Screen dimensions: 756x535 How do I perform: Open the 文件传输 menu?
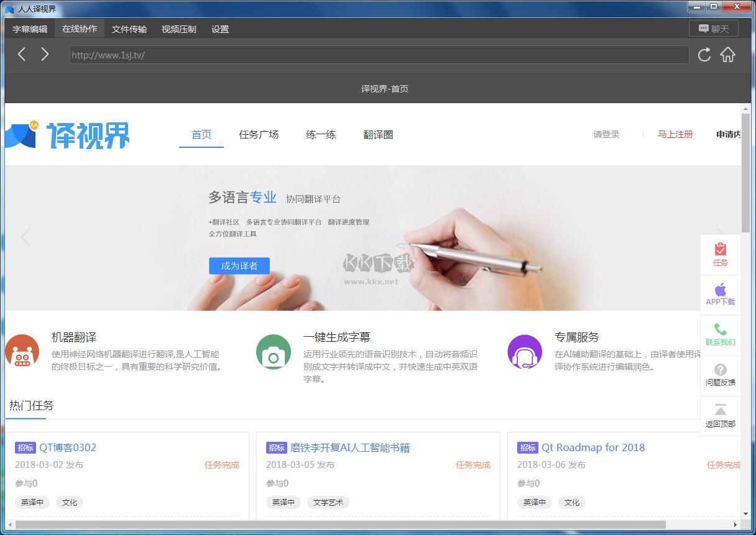click(129, 29)
